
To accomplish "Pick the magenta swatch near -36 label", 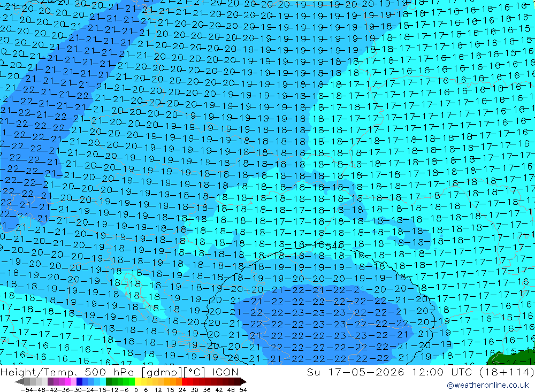I will click(x=67, y=382).
